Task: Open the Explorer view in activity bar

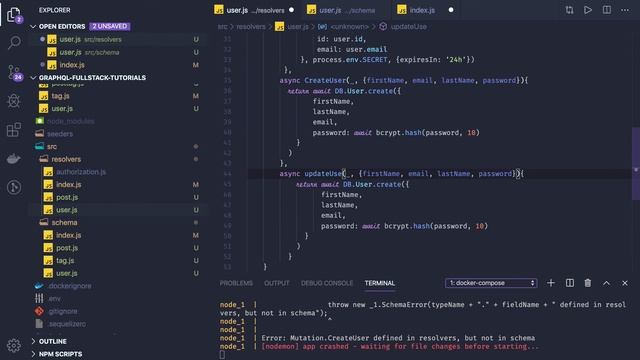Action: 14,15
